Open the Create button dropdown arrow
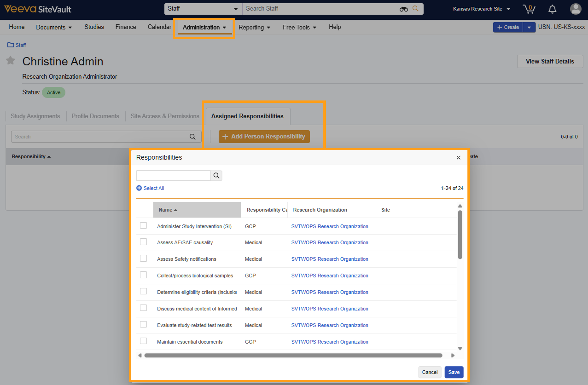588x385 pixels. coord(529,27)
